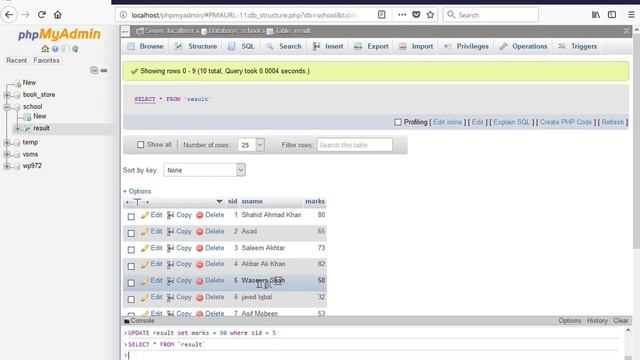This screenshot has width=640, height=360.
Task: Click site info icon in address bar
Action: pos(123,15)
